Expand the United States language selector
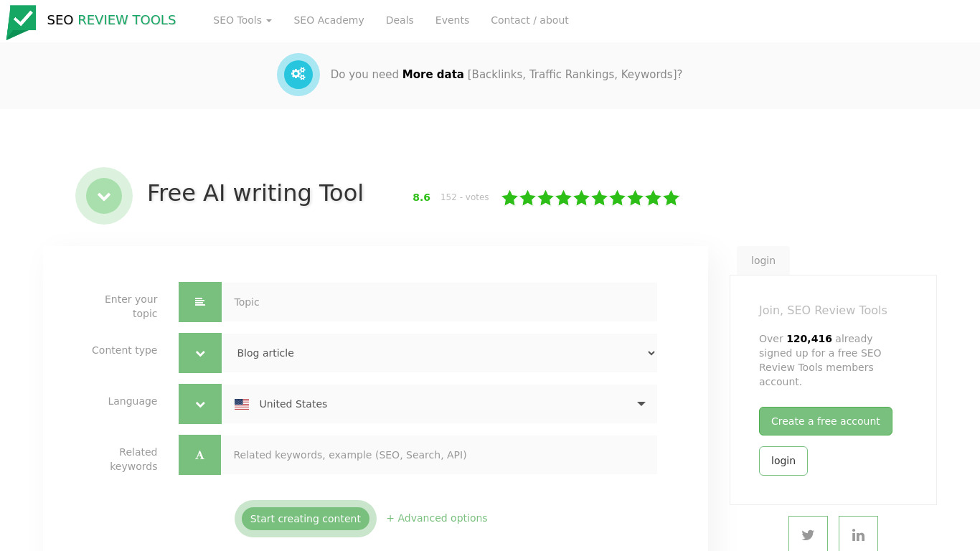980x551 pixels. point(439,404)
